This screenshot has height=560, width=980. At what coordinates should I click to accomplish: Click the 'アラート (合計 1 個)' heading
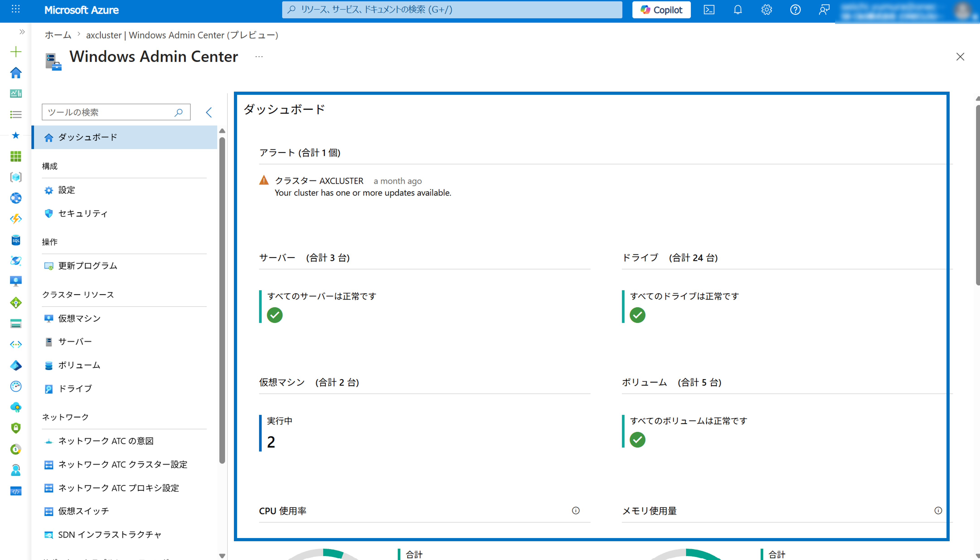click(x=300, y=153)
